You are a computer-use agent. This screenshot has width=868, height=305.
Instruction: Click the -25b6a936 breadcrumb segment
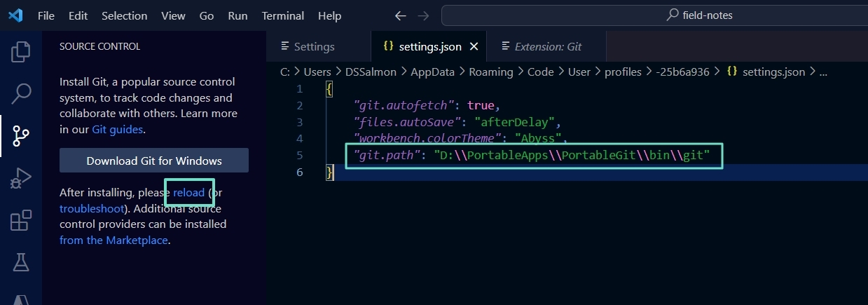pyautogui.click(x=682, y=72)
